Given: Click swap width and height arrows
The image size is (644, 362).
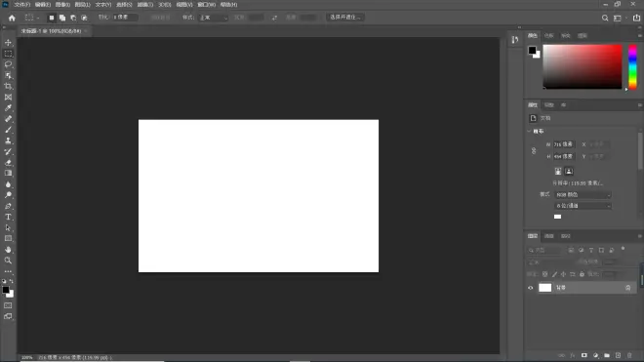Looking at the screenshot, I should point(274,18).
